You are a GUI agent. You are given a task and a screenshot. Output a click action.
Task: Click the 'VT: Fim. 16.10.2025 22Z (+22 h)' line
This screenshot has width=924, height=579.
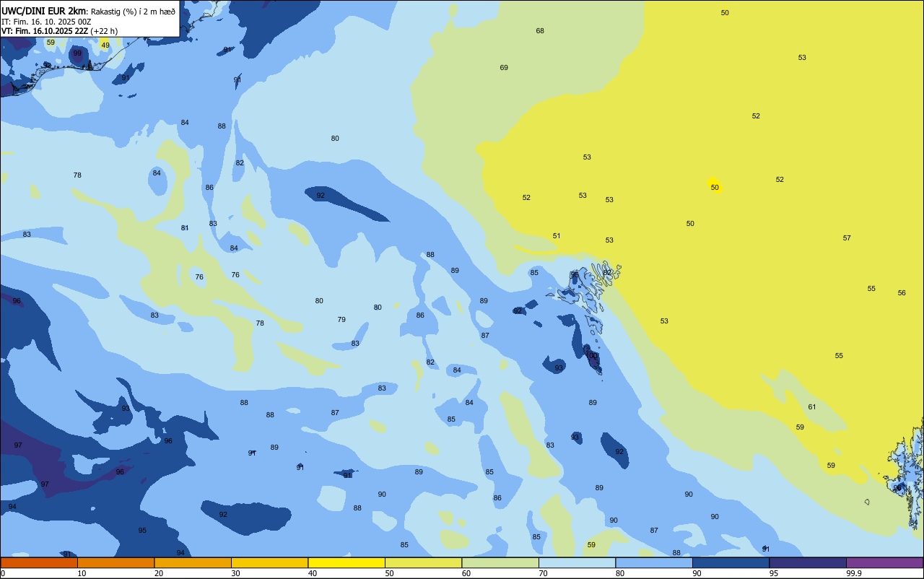(x=59, y=31)
